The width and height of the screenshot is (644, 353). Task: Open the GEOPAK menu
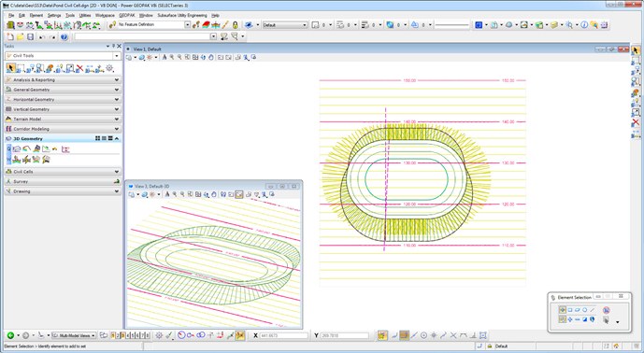126,15
